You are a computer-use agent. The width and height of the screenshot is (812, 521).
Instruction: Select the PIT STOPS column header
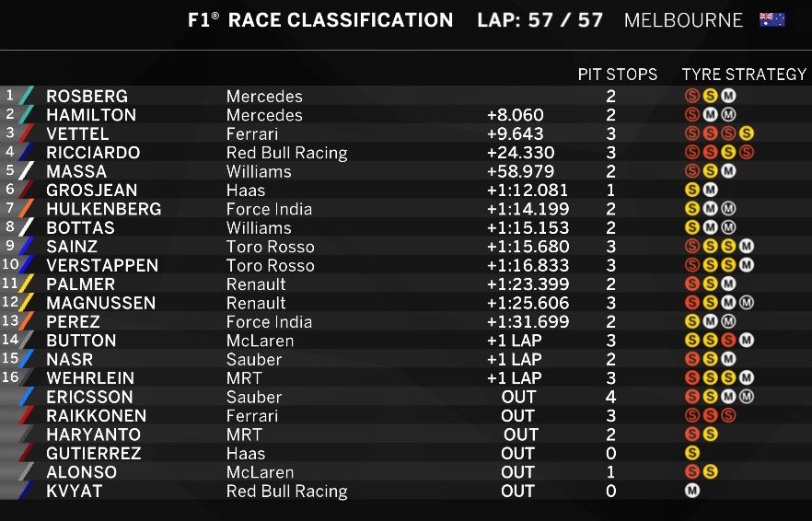(x=618, y=75)
